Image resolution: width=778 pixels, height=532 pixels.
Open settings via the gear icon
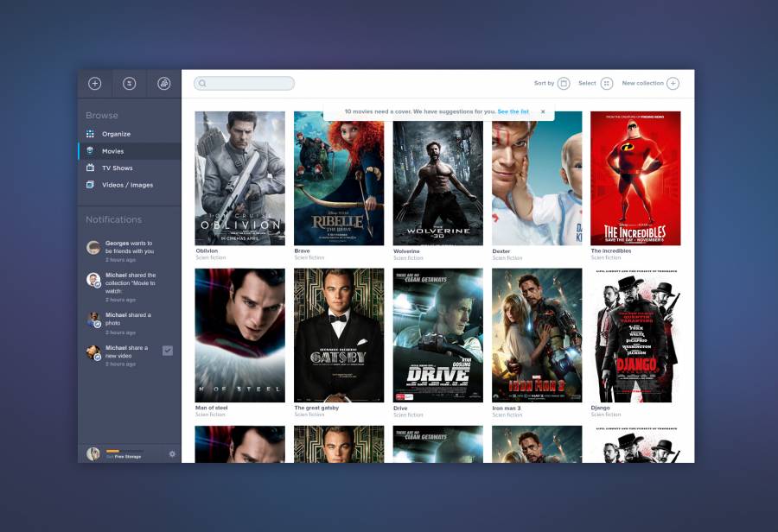pyautogui.click(x=172, y=454)
